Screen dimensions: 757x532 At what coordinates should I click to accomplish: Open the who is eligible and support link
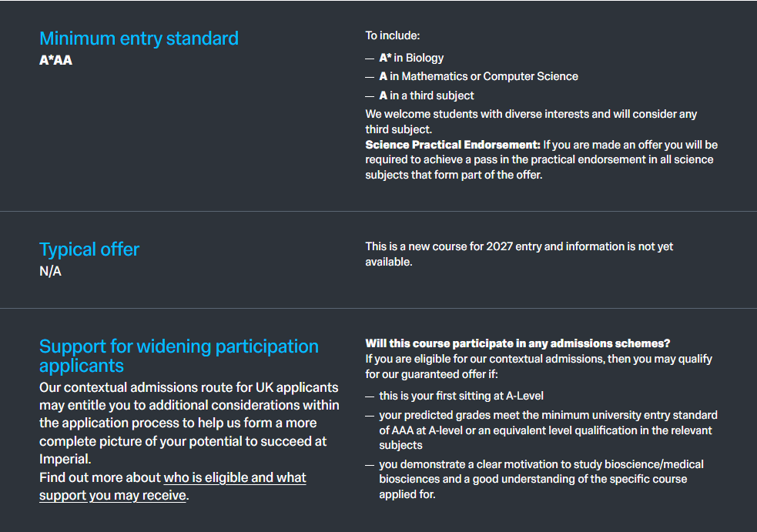235,478
